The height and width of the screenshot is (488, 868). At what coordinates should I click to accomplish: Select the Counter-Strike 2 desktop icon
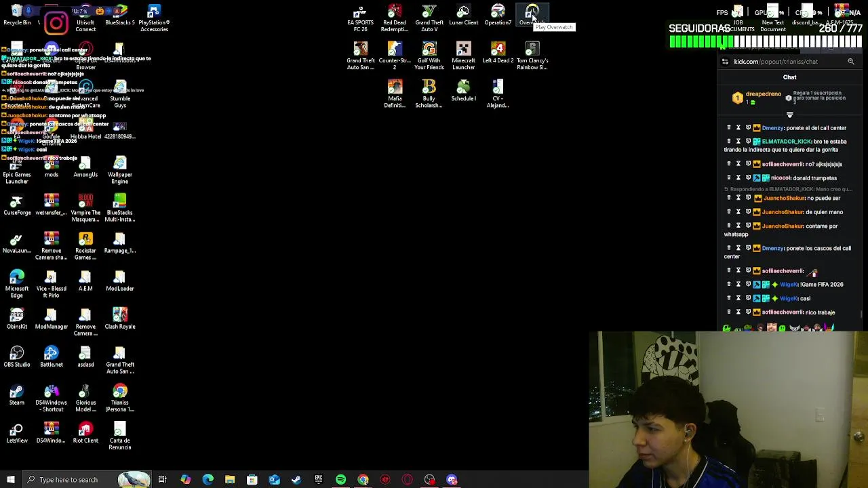[395, 56]
